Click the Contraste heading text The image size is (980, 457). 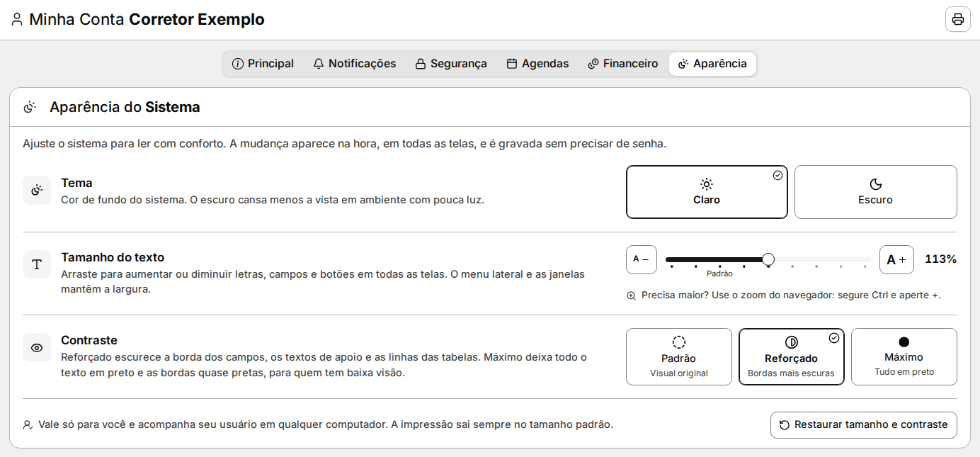[89, 340]
